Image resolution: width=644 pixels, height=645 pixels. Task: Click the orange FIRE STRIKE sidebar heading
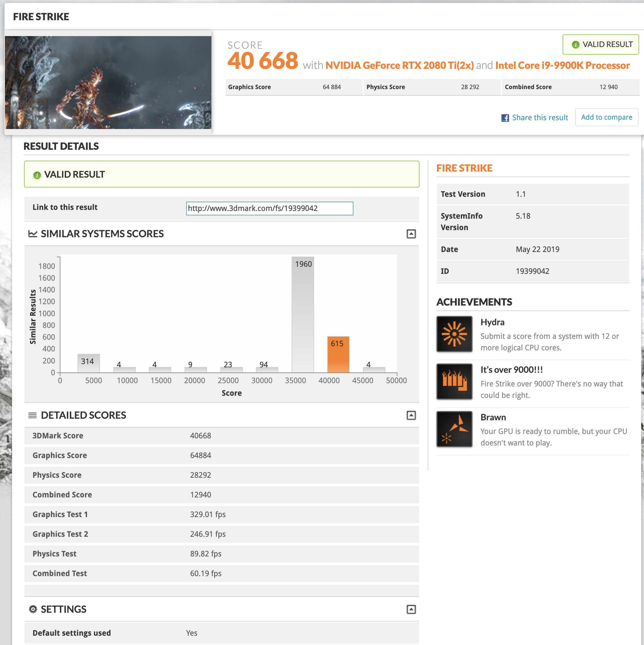click(x=465, y=168)
